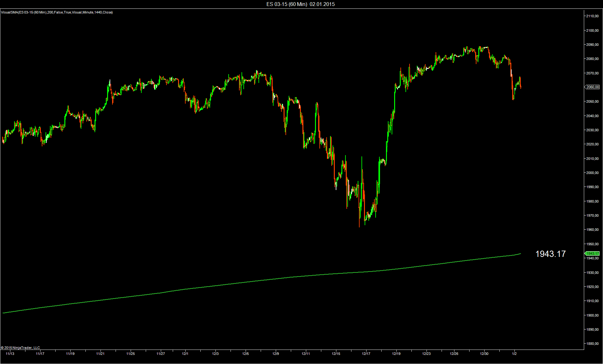Click the 12/17 date label
Screen dimensions: 603x364
coord(366,354)
